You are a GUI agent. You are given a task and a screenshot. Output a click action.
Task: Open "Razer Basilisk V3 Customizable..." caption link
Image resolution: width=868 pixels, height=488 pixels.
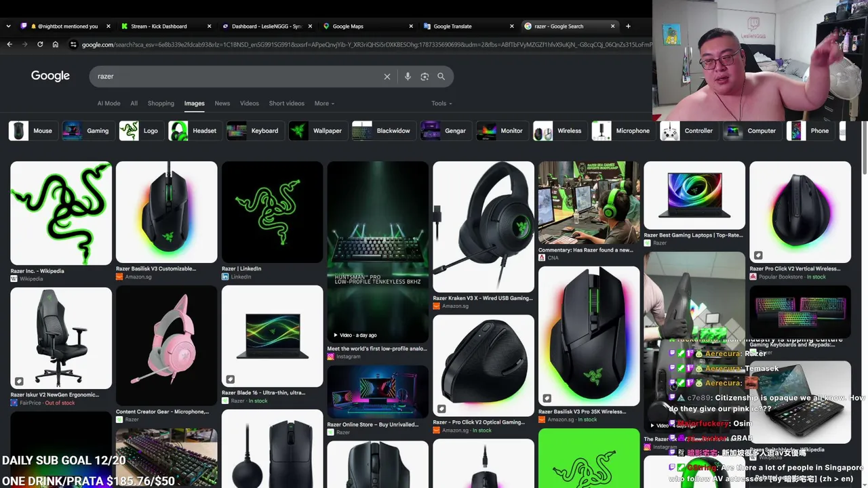click(x=156, y=268)
